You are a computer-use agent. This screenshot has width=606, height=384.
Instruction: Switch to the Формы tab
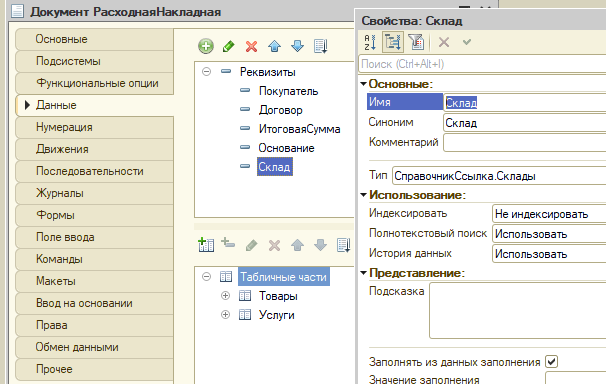point(95,215)
